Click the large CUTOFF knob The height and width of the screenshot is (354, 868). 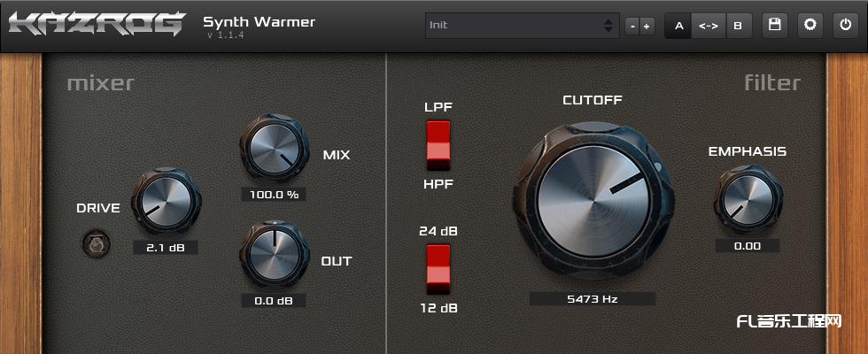593,201
